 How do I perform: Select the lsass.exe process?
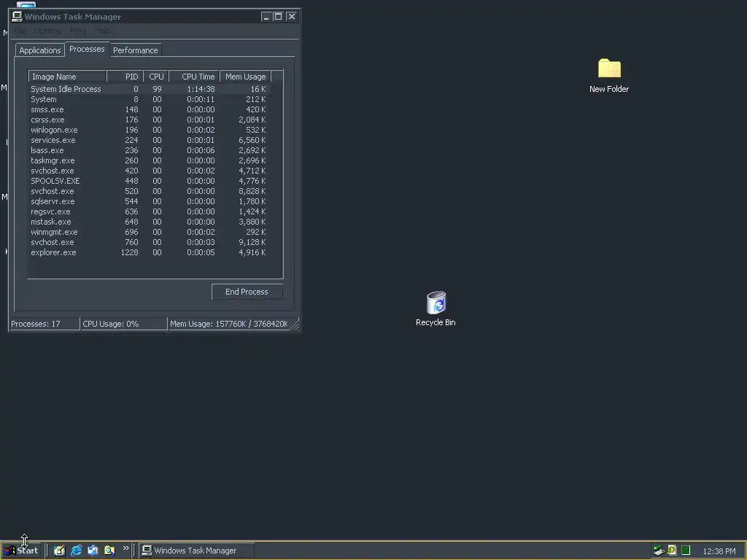(149, 150)
